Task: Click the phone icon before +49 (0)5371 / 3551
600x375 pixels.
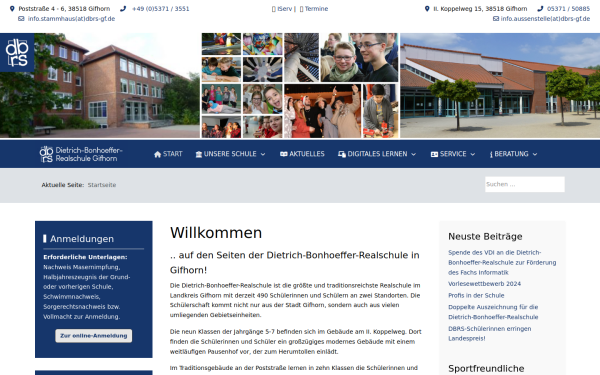Action: pyautogui.click(x=123, y=9)
